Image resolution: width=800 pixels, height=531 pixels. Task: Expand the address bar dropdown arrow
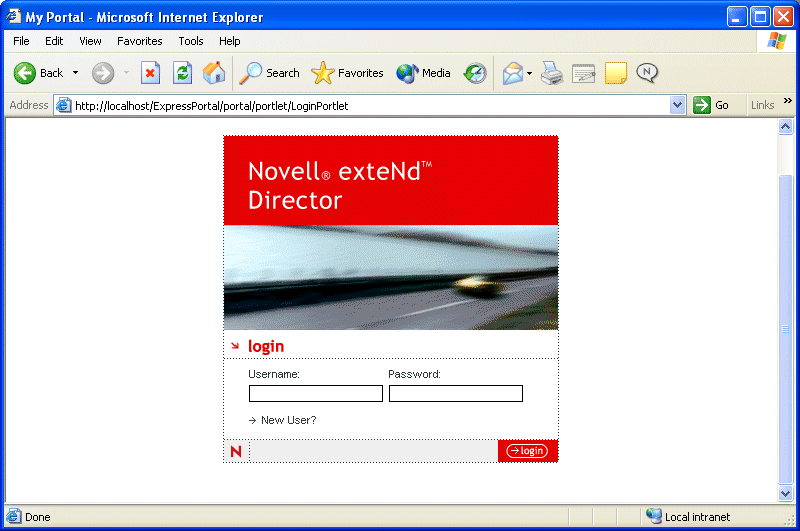677,105
